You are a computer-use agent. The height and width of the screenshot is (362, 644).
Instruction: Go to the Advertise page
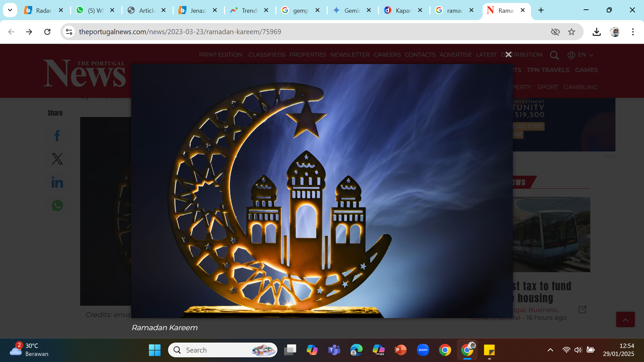(x=455, y=55)
